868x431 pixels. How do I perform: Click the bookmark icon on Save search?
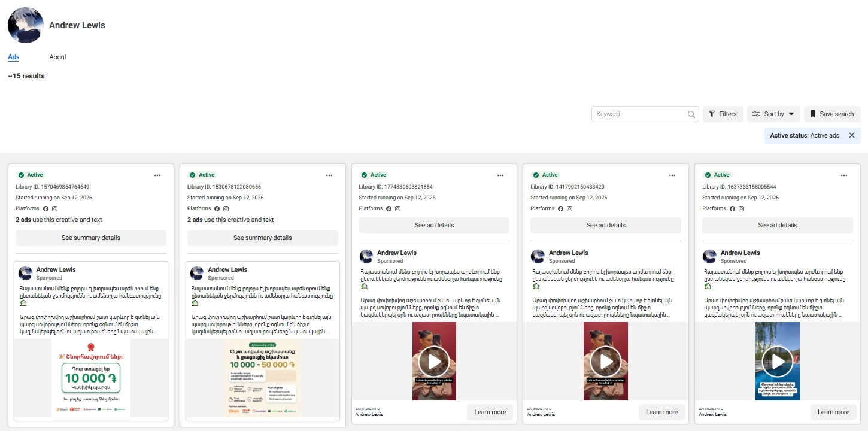click(813, 114)
